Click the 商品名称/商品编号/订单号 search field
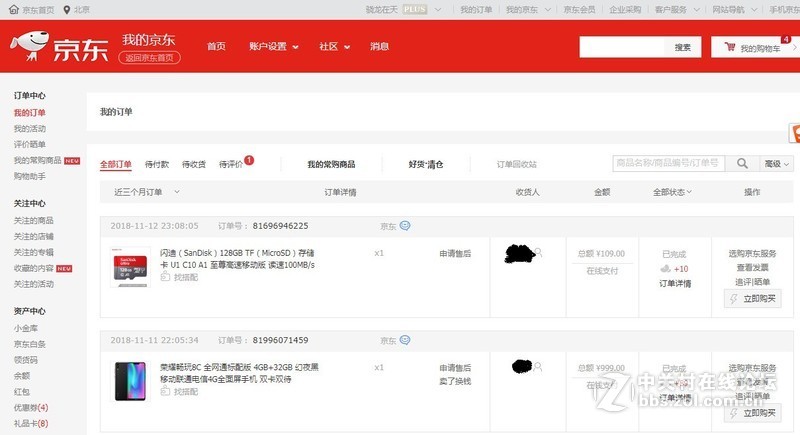800x435 pixels. (668, 163)
